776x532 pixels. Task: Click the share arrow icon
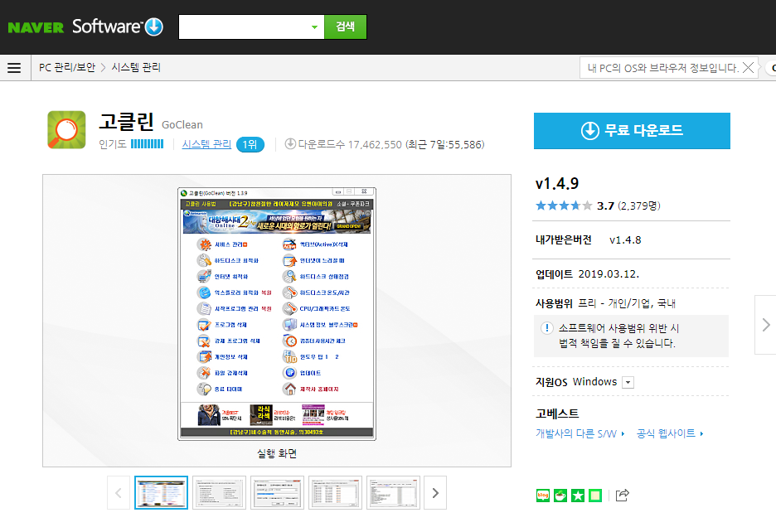click(622, 495)
